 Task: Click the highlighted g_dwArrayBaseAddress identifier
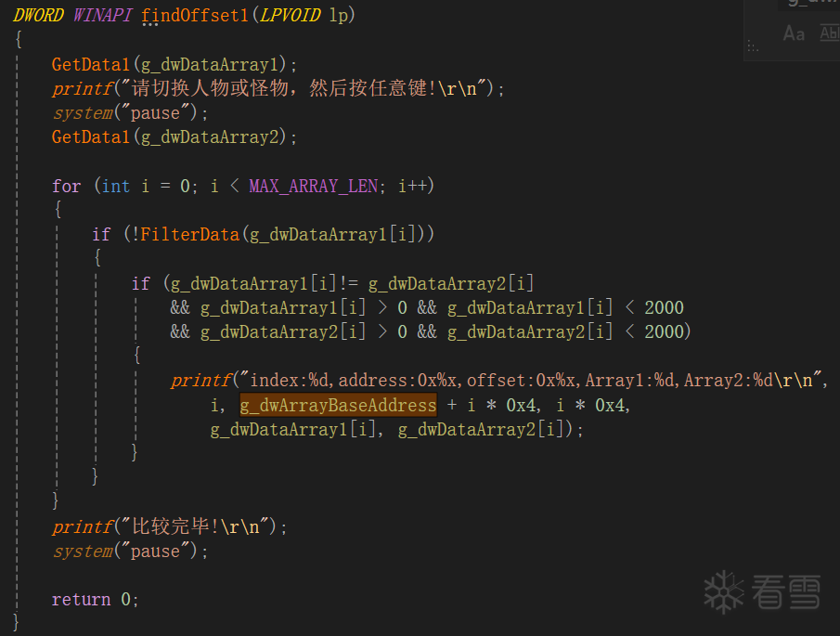tap(338, 406)
